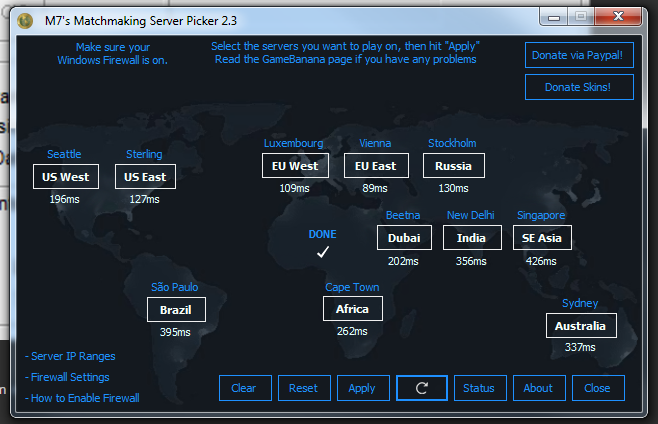Screen dimensions: 658x424
Task: Select the Australia server
Action: pos(580,326)
